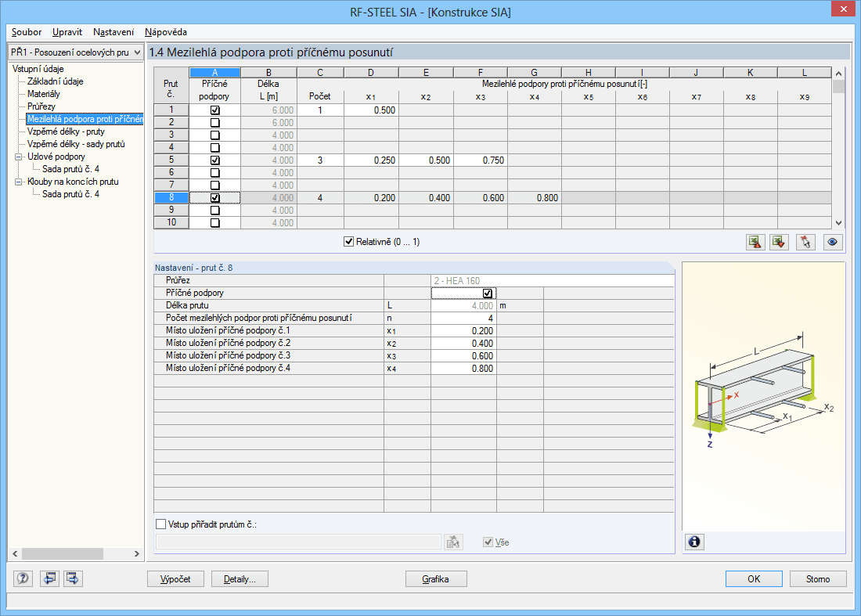The width and height of the screenshot is (861, 616).
Task: Click the Výpočet button
Action: tap(175, 579)
